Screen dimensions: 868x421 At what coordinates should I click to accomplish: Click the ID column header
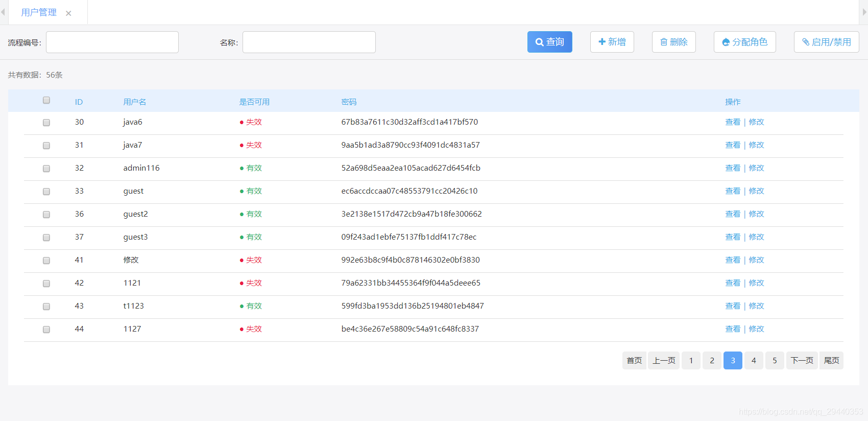[79, 102]
